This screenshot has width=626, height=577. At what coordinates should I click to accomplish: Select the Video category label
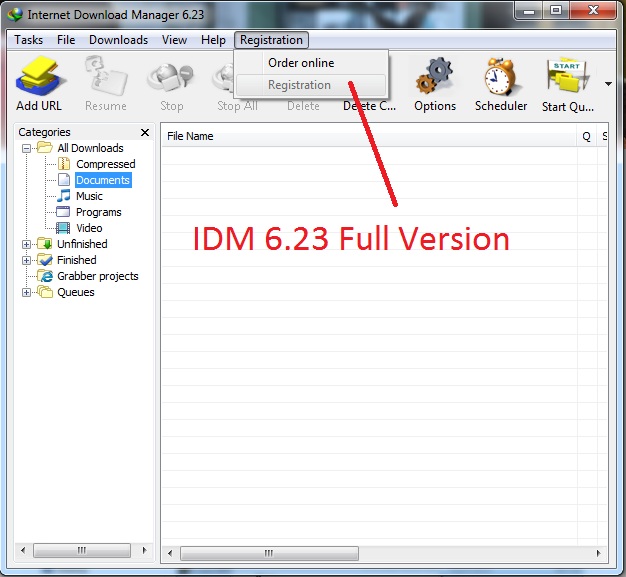pyautogui.click(x=89, y=228)
